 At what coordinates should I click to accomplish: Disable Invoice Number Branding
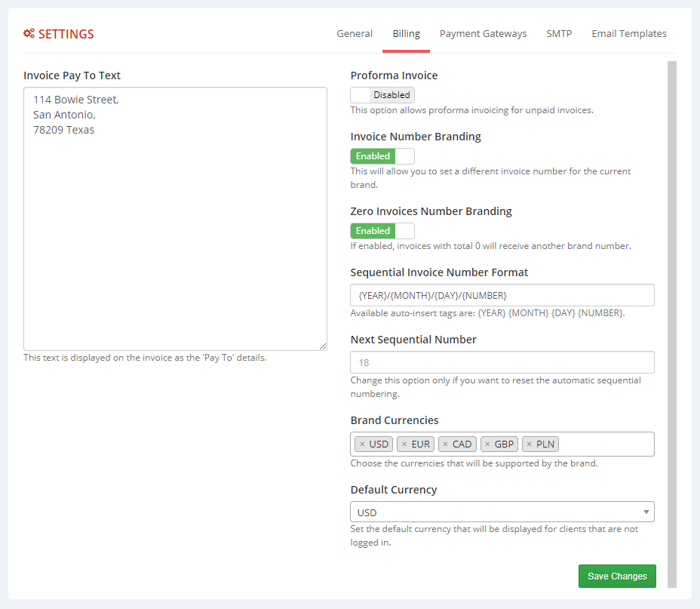pos(382,155)
